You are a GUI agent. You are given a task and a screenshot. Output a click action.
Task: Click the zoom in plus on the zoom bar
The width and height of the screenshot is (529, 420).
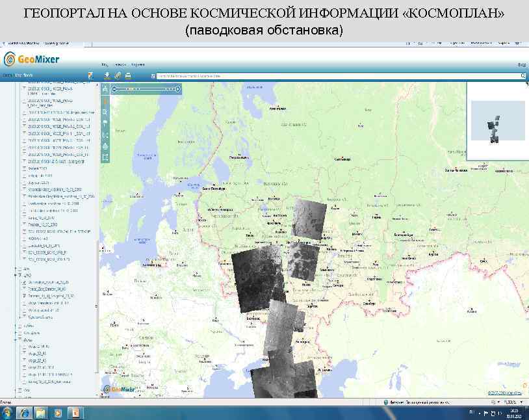click(x=178, y=89)
